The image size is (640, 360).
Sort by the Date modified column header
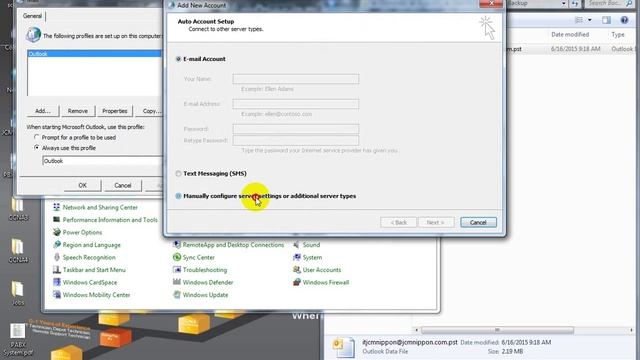570,35
